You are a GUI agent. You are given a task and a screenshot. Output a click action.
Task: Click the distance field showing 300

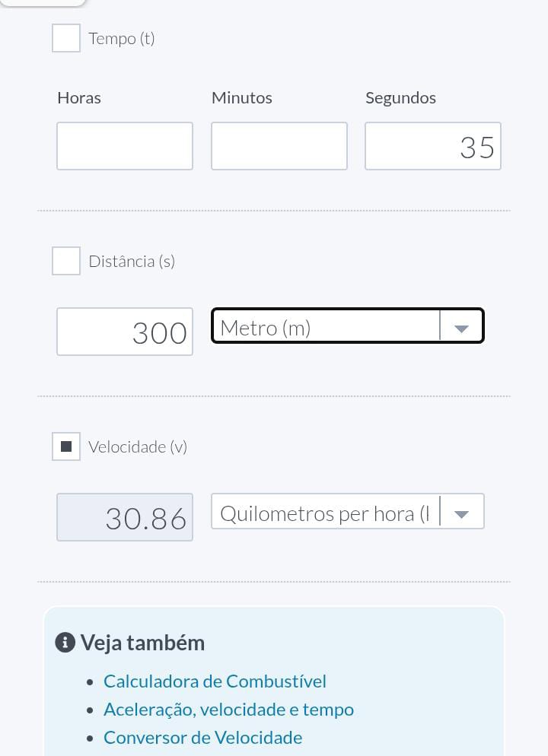point(125,332)
